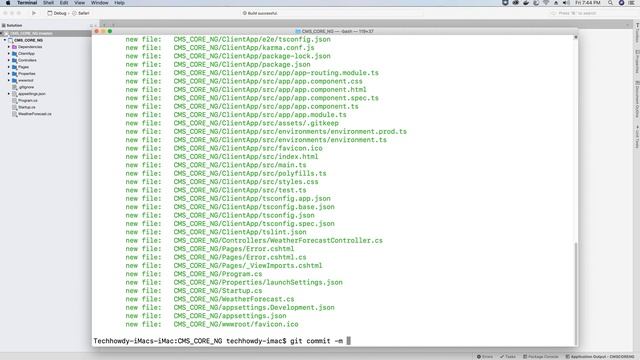
Task: Expand the Properties folder
Action: point(9,74)
